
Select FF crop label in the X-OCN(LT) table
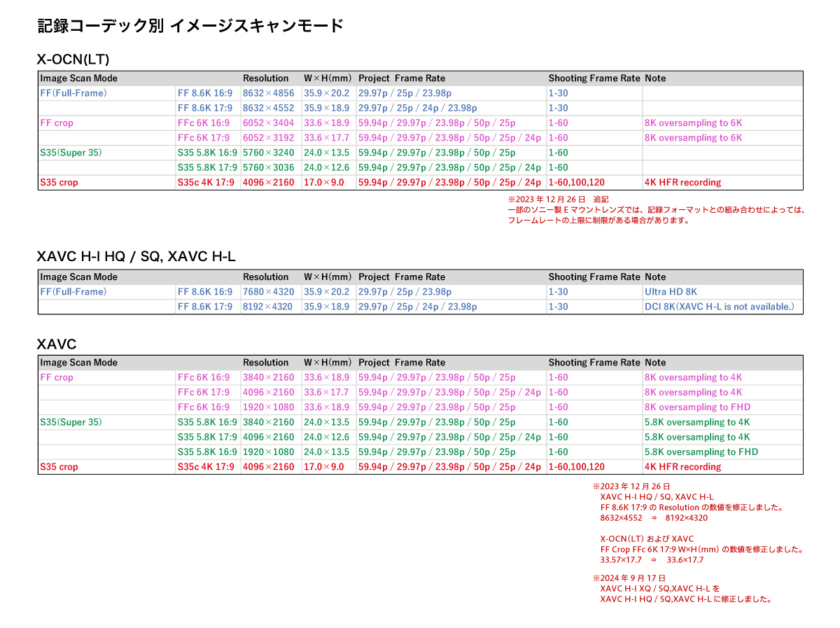click(x=57, y=123)
